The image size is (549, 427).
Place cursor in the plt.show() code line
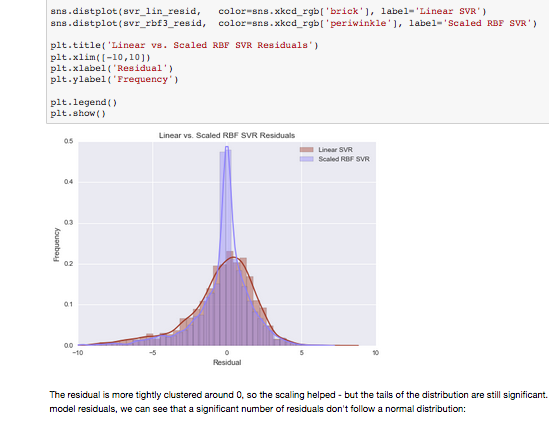coord(78,113)
